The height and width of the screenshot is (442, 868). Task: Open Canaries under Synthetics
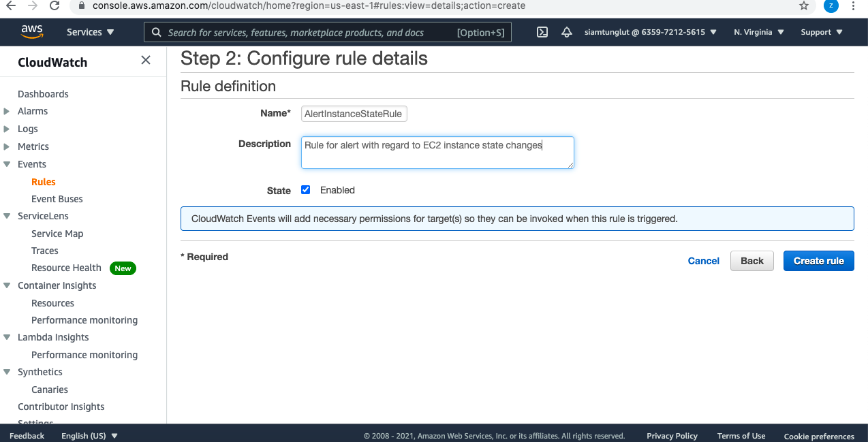point(50,390)
